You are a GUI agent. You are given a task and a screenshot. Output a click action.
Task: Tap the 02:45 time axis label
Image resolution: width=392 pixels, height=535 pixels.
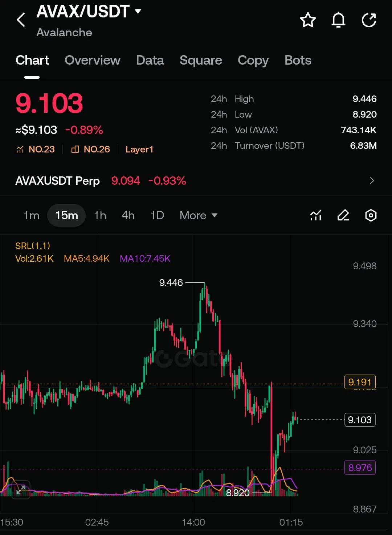97,522
